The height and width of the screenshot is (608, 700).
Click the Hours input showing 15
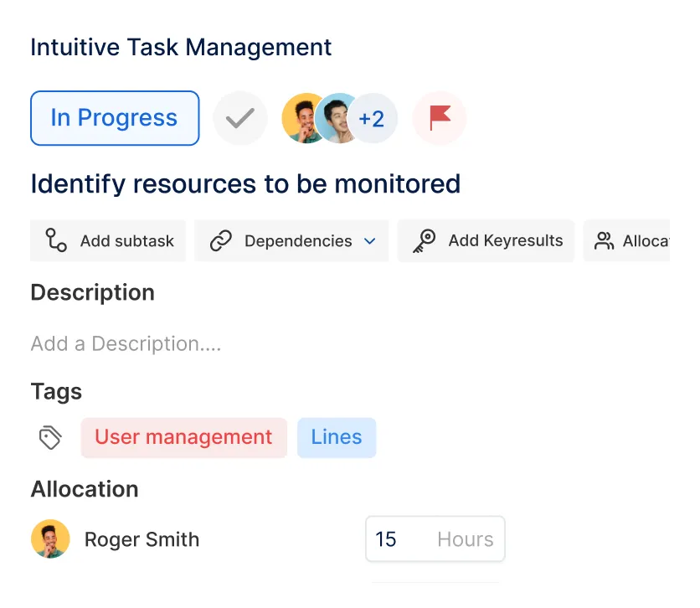(435, 538)
